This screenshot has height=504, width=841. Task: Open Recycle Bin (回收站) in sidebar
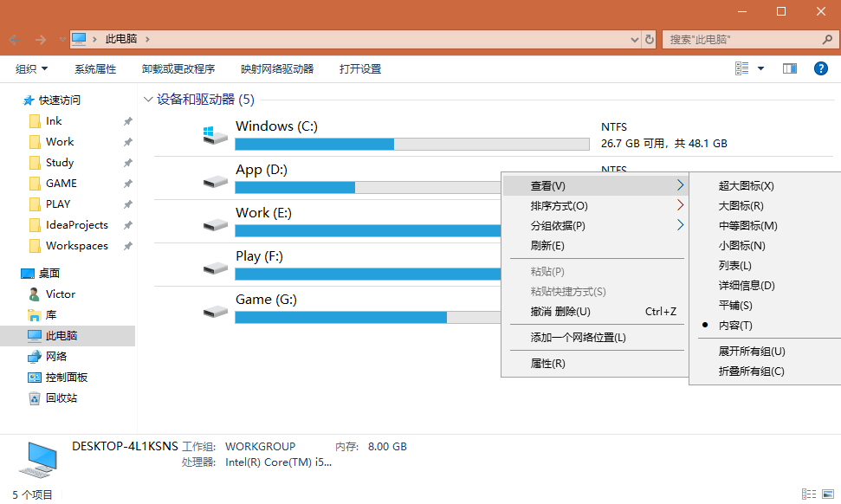(61, 398)
